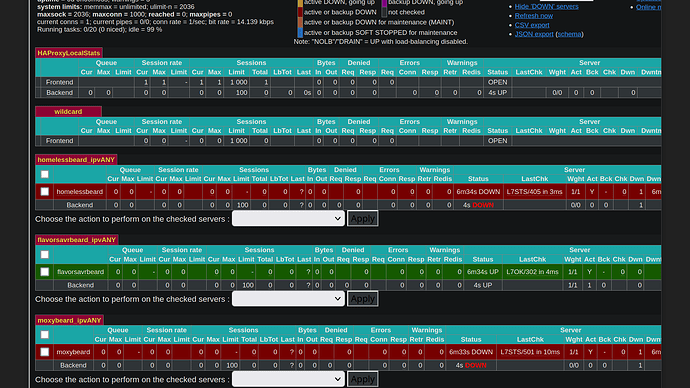The height and width of the screenshot is (388, 690).
Task: Click Backend label in HAProxyLocalStats table
Action: coord(59,92)
